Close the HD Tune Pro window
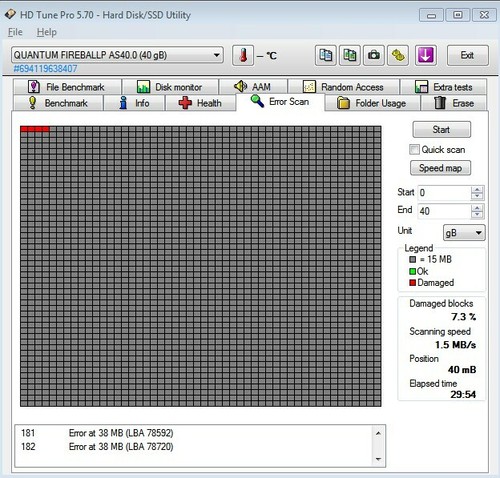 tap(484, 15)
